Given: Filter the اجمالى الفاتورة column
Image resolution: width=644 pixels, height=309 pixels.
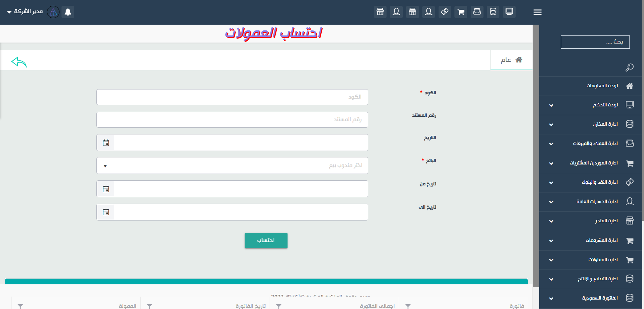Looking at the screenshot, I should click(x=279, y=306).
